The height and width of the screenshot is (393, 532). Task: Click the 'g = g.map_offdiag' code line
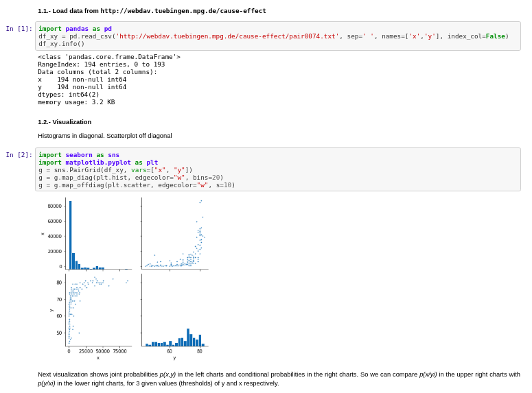(137, 185)
